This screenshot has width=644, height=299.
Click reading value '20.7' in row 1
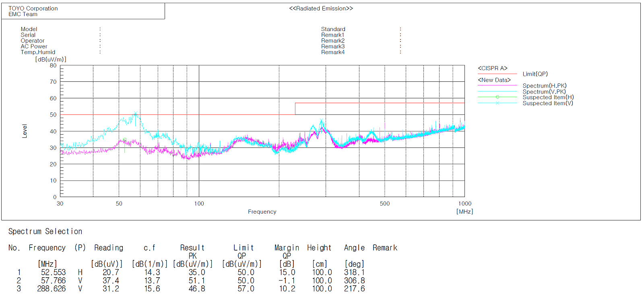(x=111, y=272)
